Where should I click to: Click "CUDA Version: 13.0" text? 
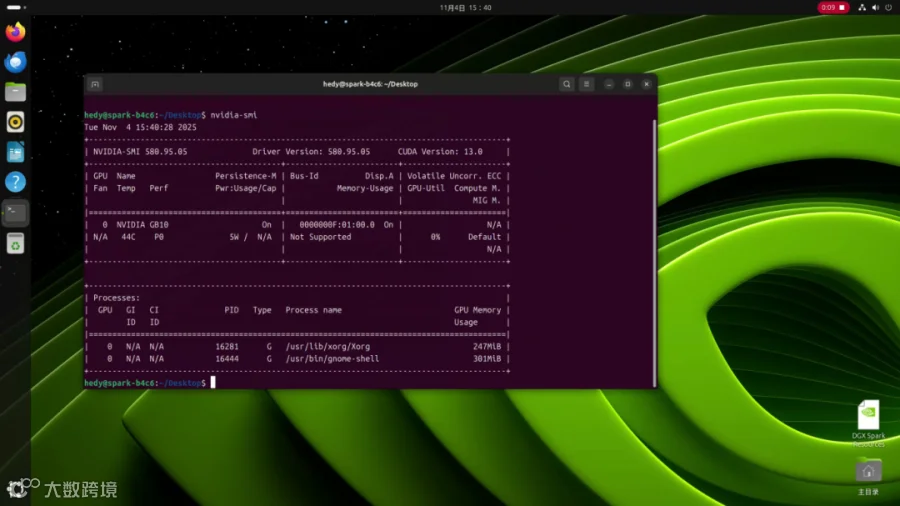[440, 151]
